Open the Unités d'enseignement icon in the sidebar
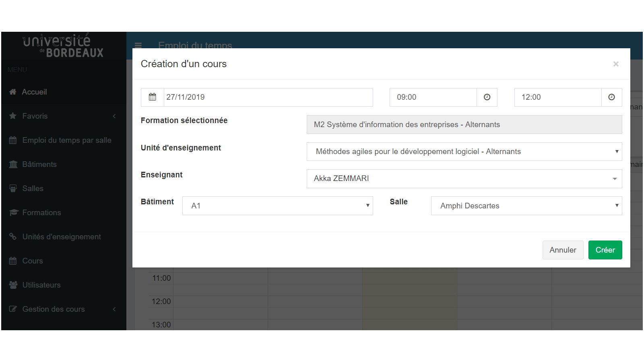This screenshot has width=644, height=362. [13, 237]
